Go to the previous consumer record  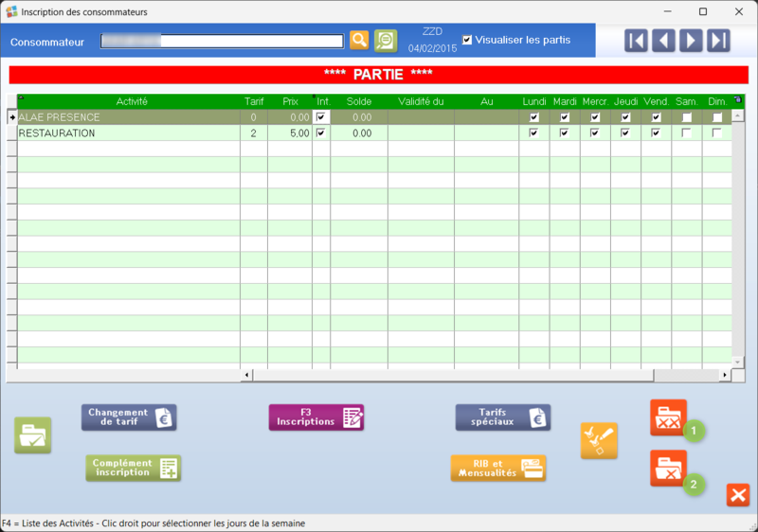pos(663,41)
